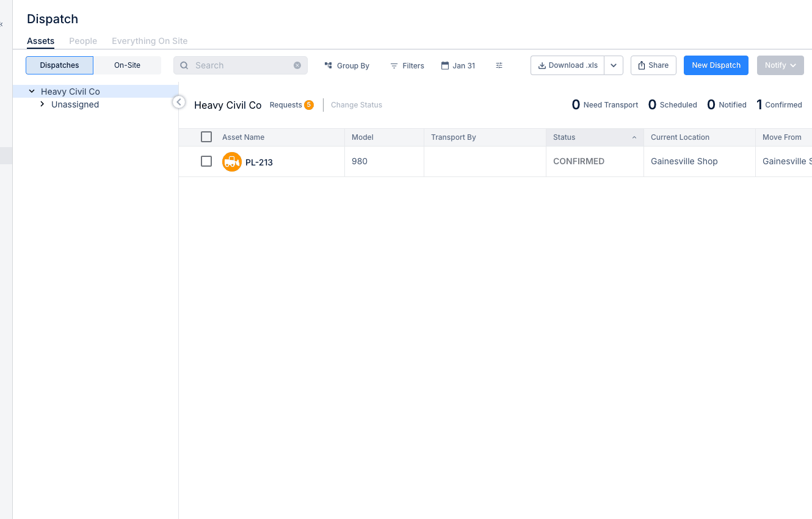
Task: Click the Share export icon
Action: [x=642, y=65]
